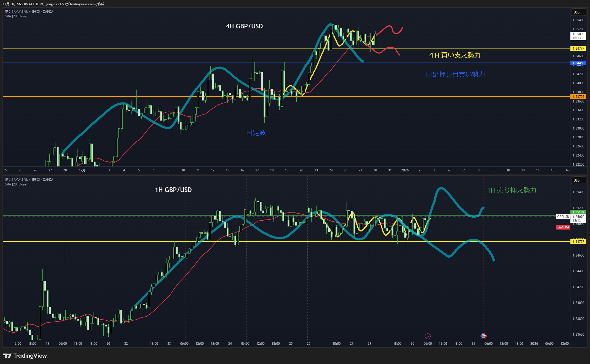Click the 1H chart symbol title legend
The height and width of the screenshot is (364, 590).
click(29, 180)
